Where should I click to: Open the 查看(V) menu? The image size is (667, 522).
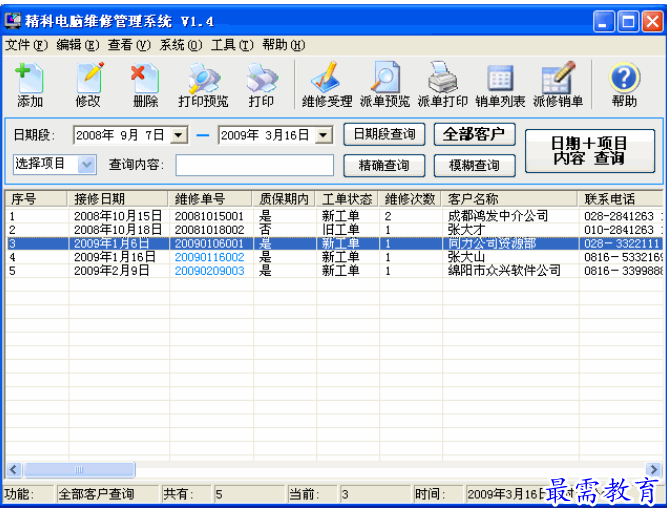[129, 45]
